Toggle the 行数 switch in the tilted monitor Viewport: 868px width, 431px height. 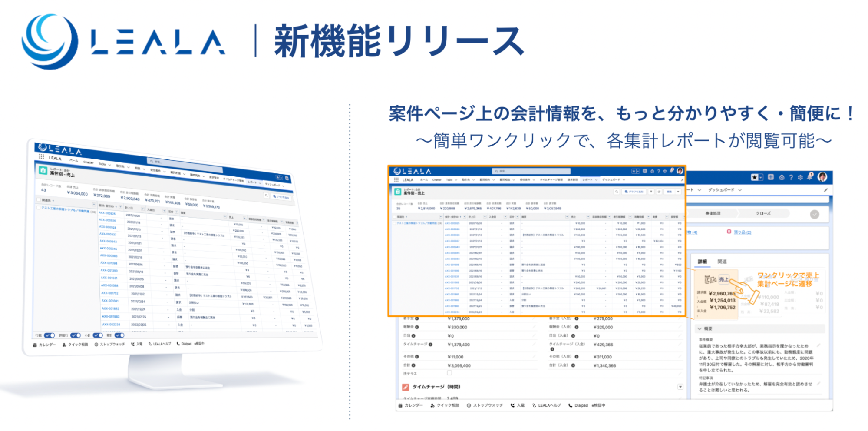[x=50, y=335]
